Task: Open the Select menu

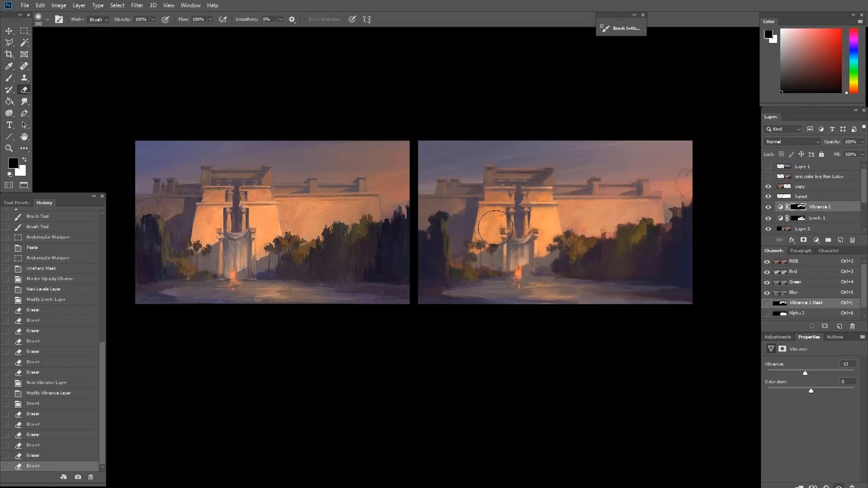Action: tap(117, 5)
